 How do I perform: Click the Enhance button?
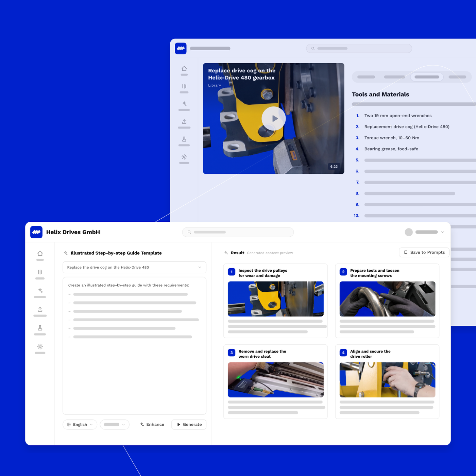152,424
